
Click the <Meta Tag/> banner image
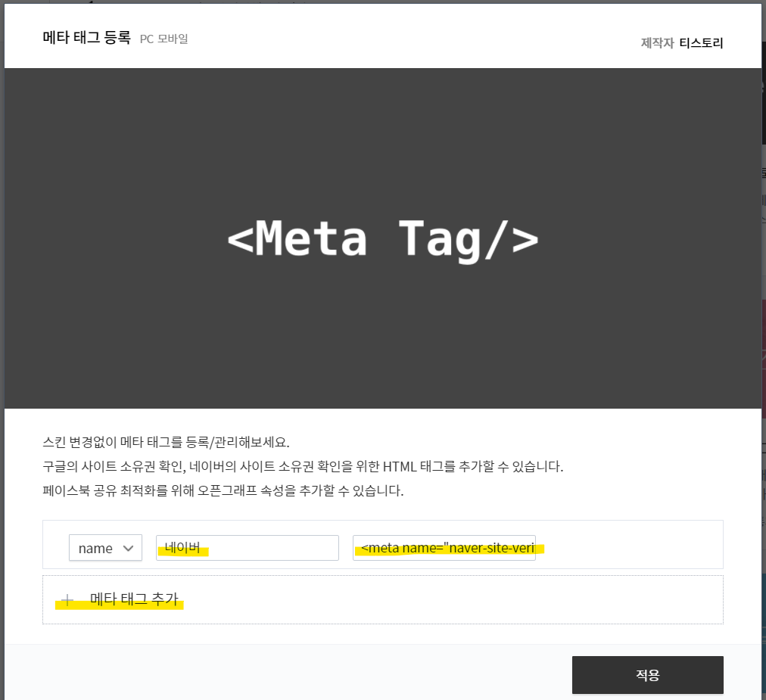[383, 238]
